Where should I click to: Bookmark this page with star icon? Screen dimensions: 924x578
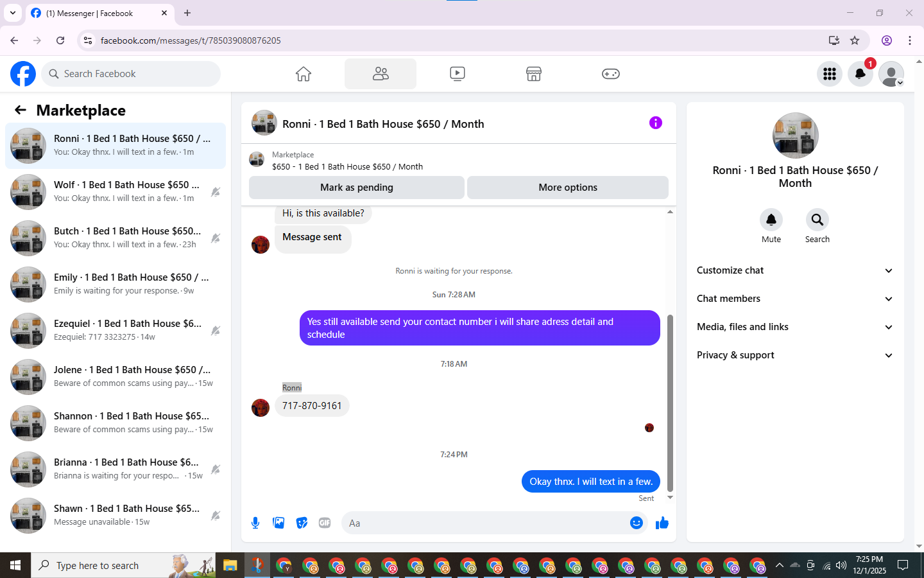(855, 40)
